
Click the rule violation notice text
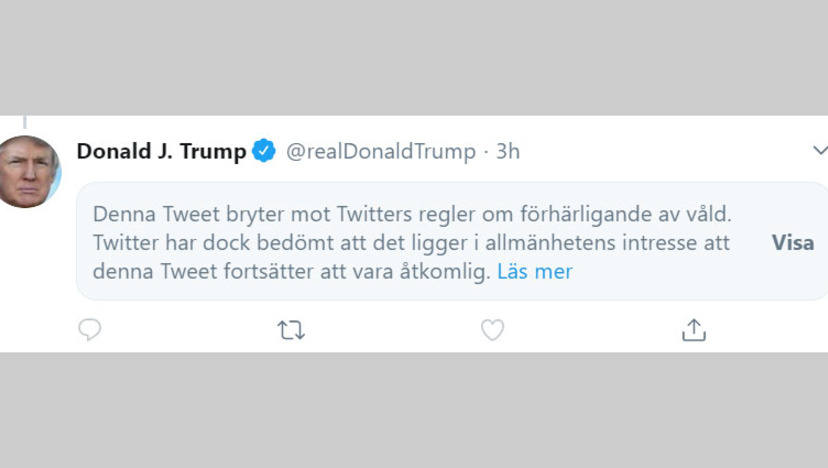click(412, 242)
